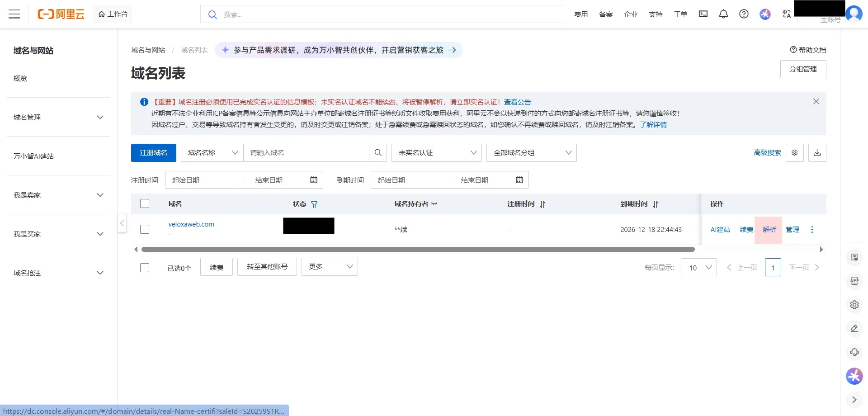
Task: Click the horizontal table scrollbar
Action: (418, 250)
